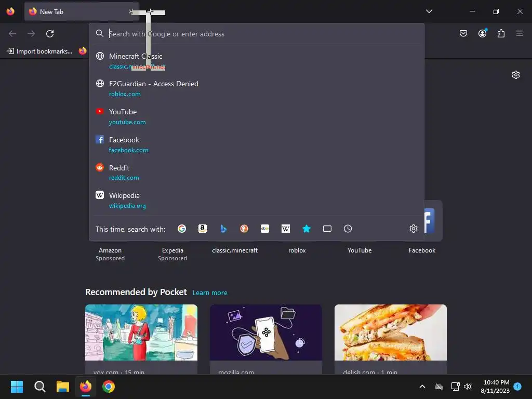Open mozilla.com Pocket story thumbnail
This screenshot has height=399, width=532.
pyautogui.click(x=266, y=332)
